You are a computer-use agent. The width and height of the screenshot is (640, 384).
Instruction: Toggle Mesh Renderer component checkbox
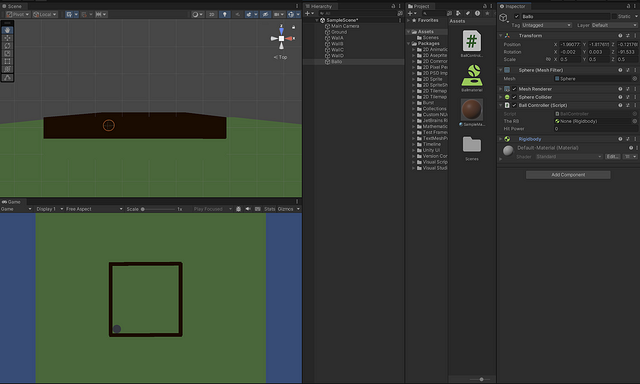[514, 89]
